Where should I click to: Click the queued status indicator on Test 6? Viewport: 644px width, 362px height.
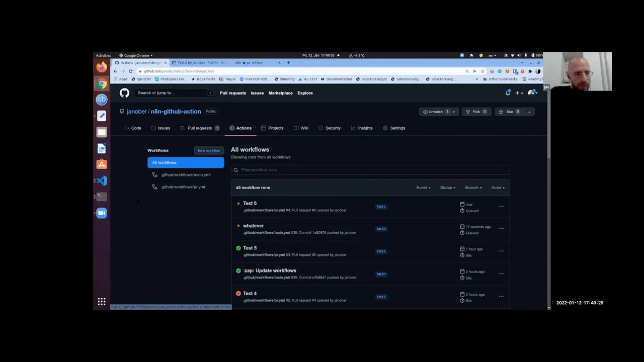pos(238,203)
